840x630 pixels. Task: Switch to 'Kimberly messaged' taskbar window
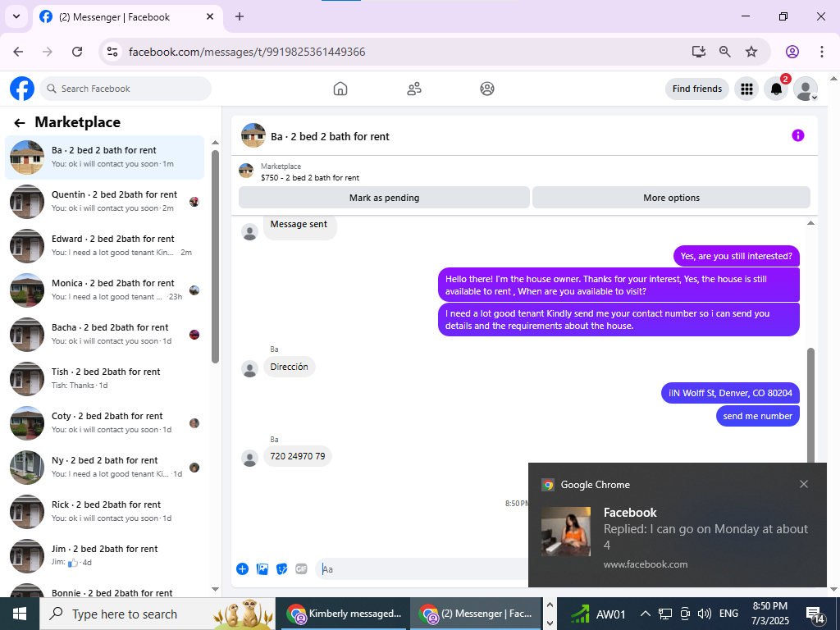click(343, 614)
